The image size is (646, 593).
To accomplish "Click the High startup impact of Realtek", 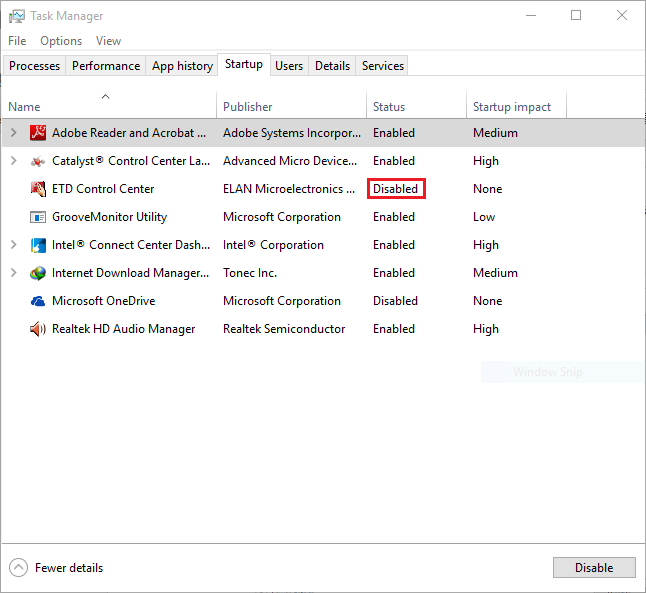I will (x=486, y=329).
